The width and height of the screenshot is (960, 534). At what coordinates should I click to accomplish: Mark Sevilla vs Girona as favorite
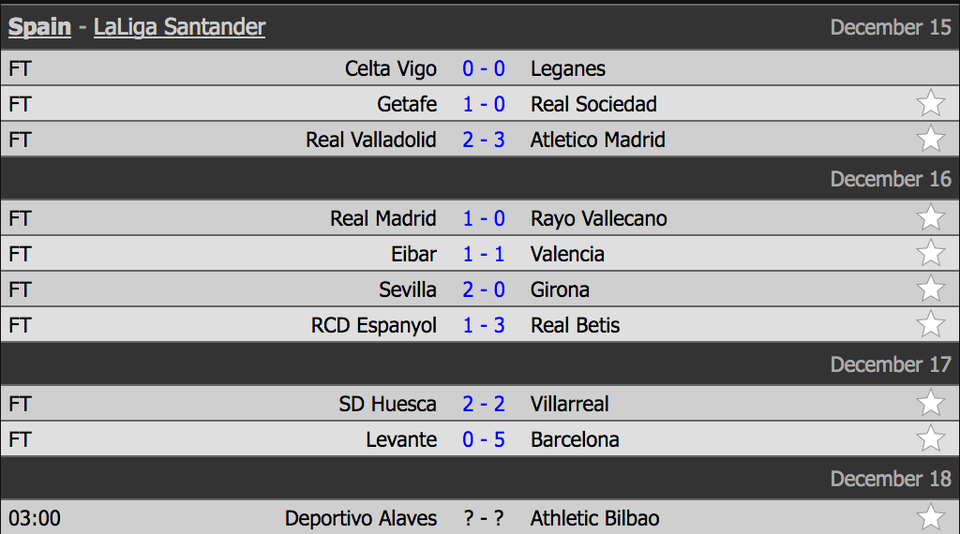tap(930, 288)
